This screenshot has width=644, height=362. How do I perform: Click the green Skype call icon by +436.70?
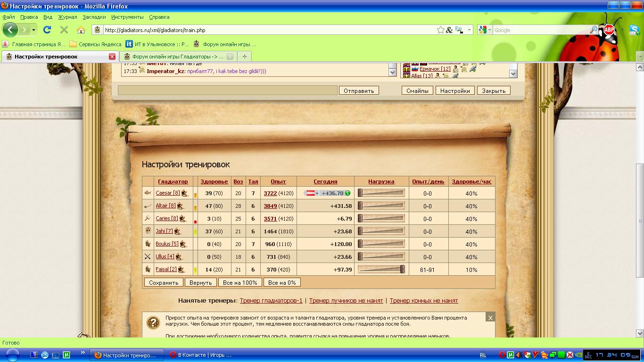pos(348,193)
